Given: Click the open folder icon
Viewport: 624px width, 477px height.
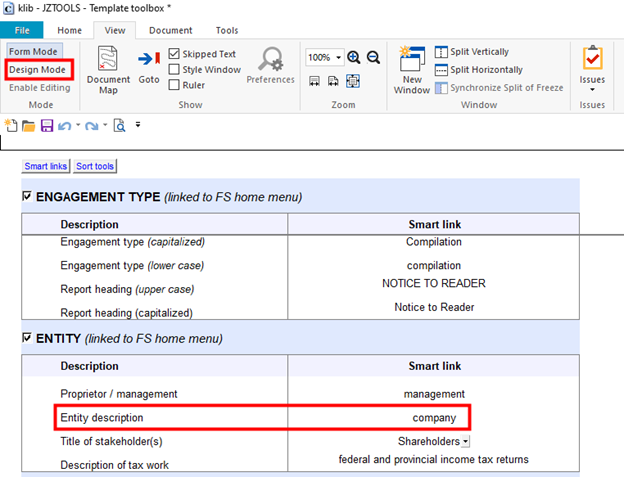Looking at the screenshot, I should [x=28, y=126].
